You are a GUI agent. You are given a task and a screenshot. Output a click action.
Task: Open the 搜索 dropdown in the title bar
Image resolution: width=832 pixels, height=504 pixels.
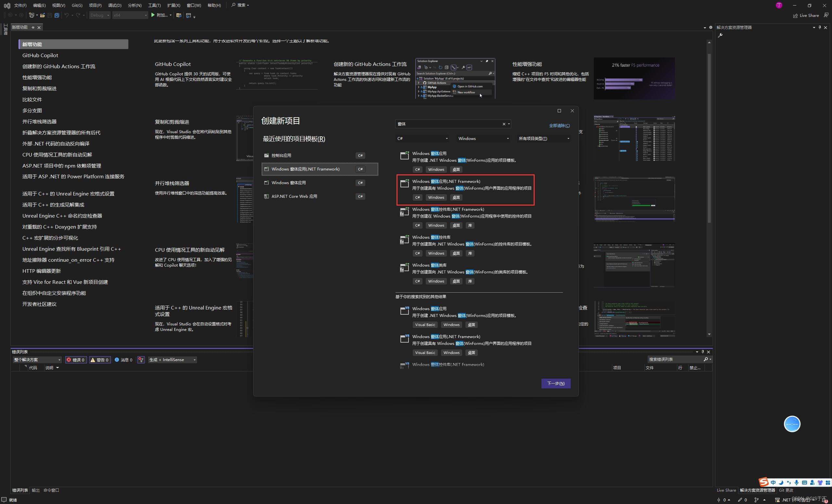(240, 5)
